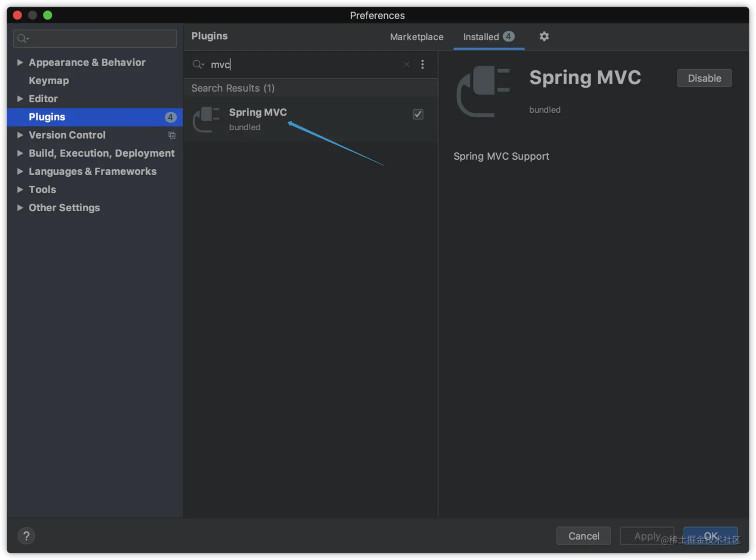Click the Spring MVC heading in details pane
This screenshot has height=560, width=756.
coord(585,78)
